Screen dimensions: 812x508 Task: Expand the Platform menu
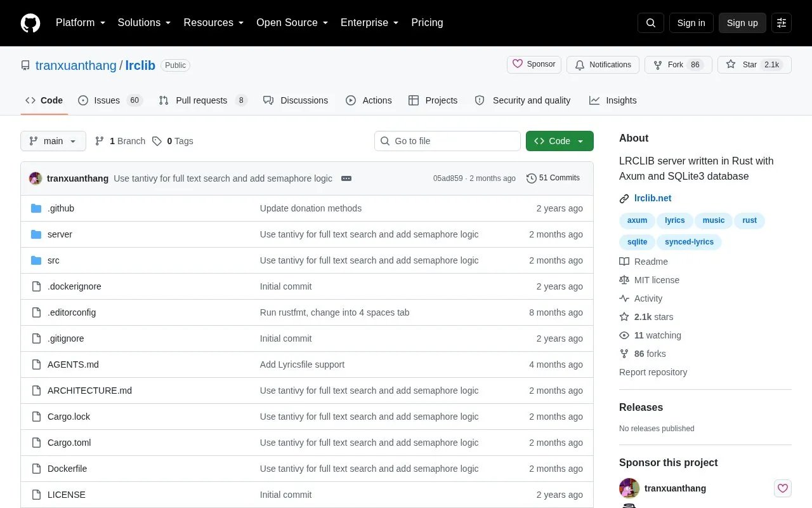click(x=81, y=23)
